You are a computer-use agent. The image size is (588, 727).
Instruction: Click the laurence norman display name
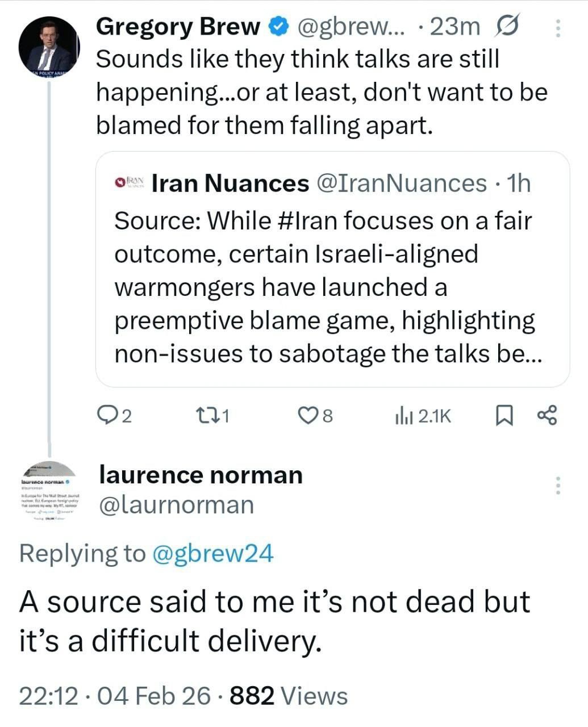click(x=201, y=475)
